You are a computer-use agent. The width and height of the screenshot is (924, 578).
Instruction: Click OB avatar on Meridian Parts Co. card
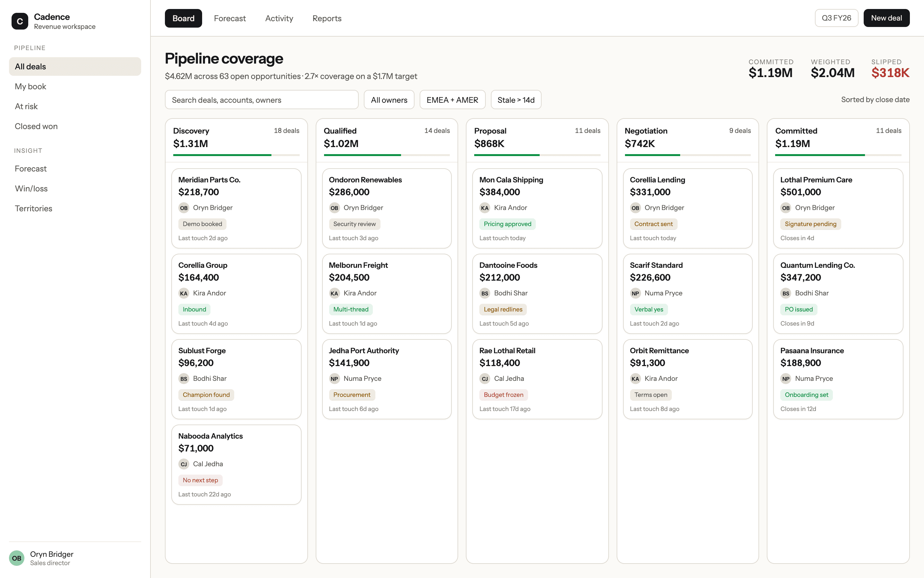pyautogui.click(x=184, y=207)
